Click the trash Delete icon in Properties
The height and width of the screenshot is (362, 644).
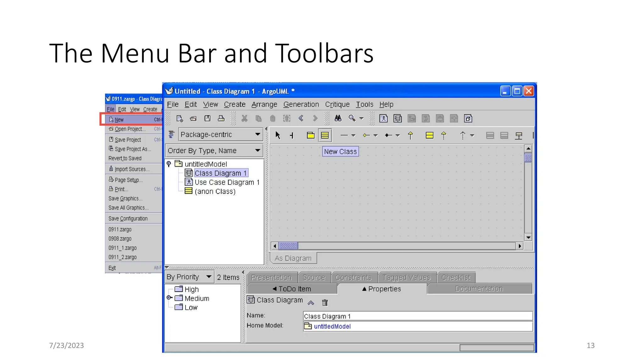point(325,303)
